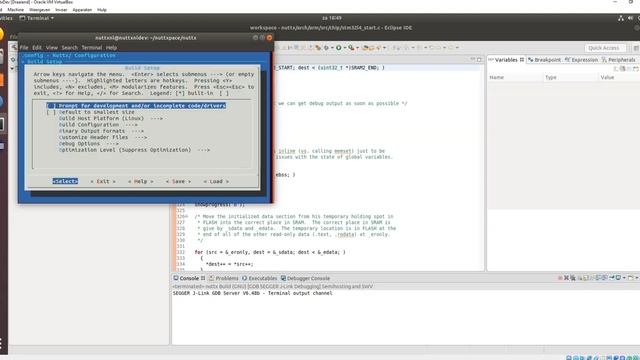Open the terminal window Help menu
The width and height of the screenshot is (640, 360).
pos(111,47)
